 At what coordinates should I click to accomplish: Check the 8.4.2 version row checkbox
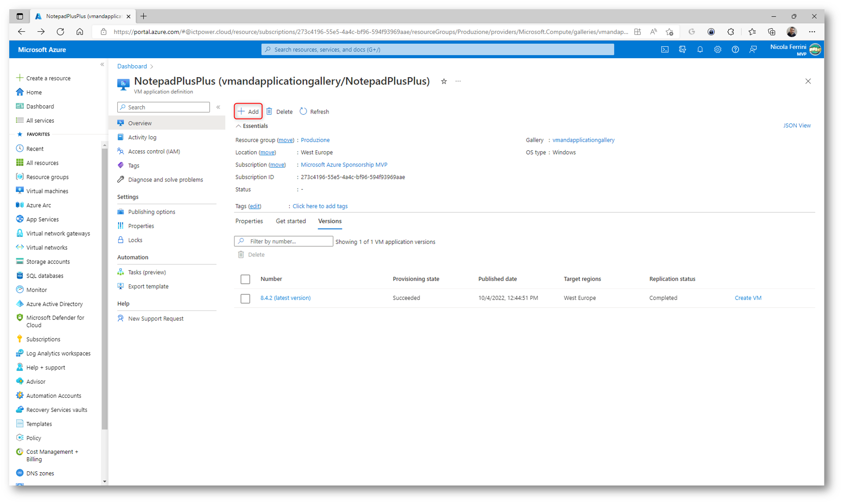pyautogui.click(x=245, y=299)
